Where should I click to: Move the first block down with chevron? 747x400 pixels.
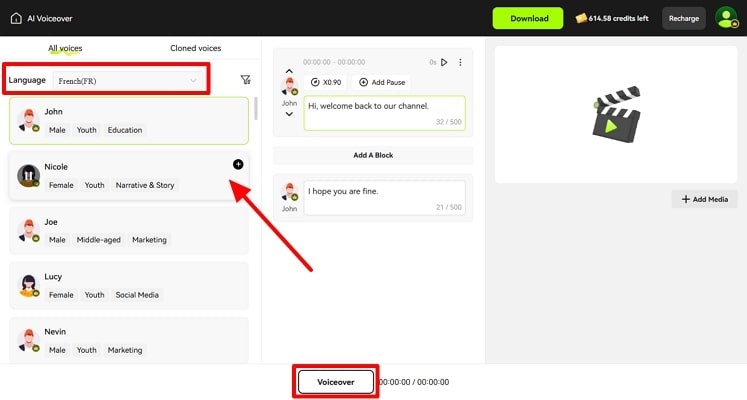tap(289, 114)
